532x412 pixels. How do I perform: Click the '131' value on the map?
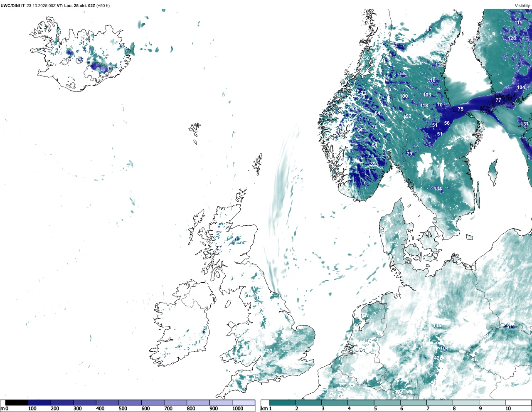coord(525,124)
